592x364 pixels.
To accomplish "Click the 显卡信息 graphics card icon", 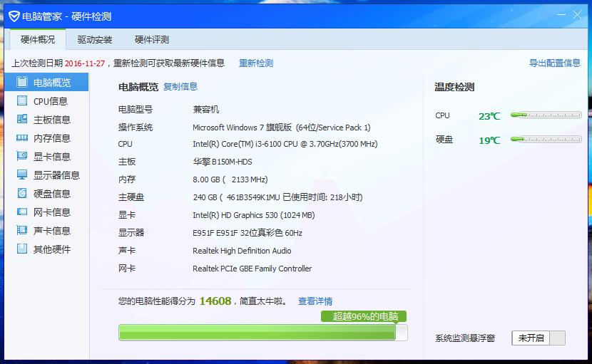I will (x=22, y=156).
